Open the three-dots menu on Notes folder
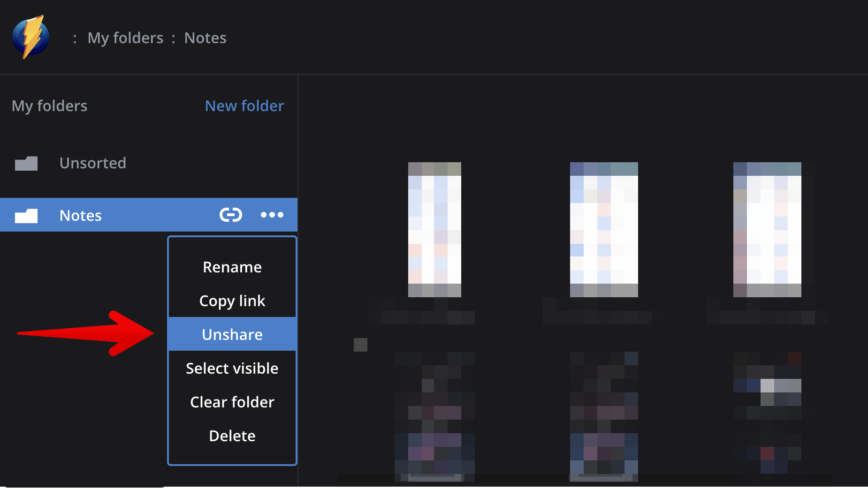The height and width of the screenshot is (489, 868). tap(272, 215)
